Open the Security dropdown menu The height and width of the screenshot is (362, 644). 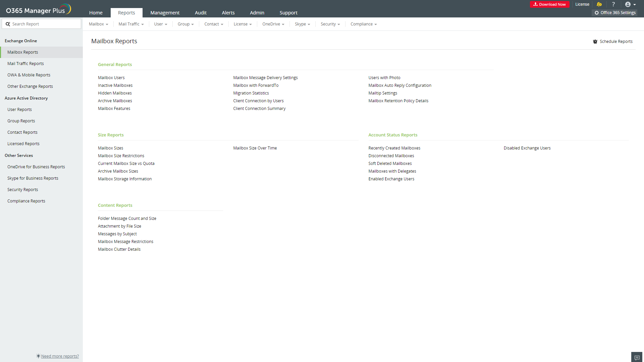tap(330, 24)
